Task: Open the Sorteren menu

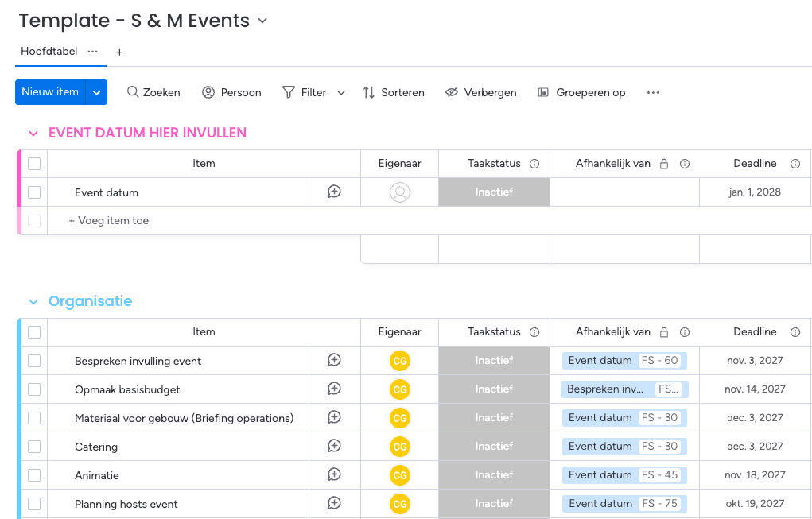Action: pyautogui.click(x=394, y=92)
